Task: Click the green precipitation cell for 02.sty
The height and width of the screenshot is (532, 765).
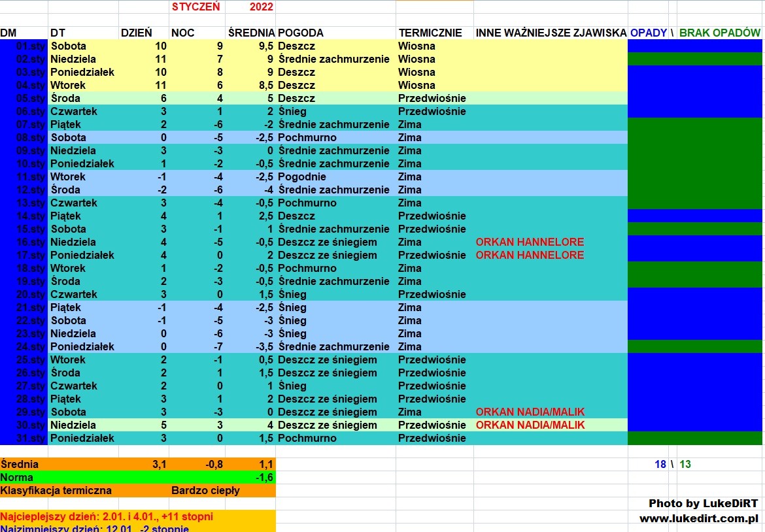Action: tap(695, 59)
